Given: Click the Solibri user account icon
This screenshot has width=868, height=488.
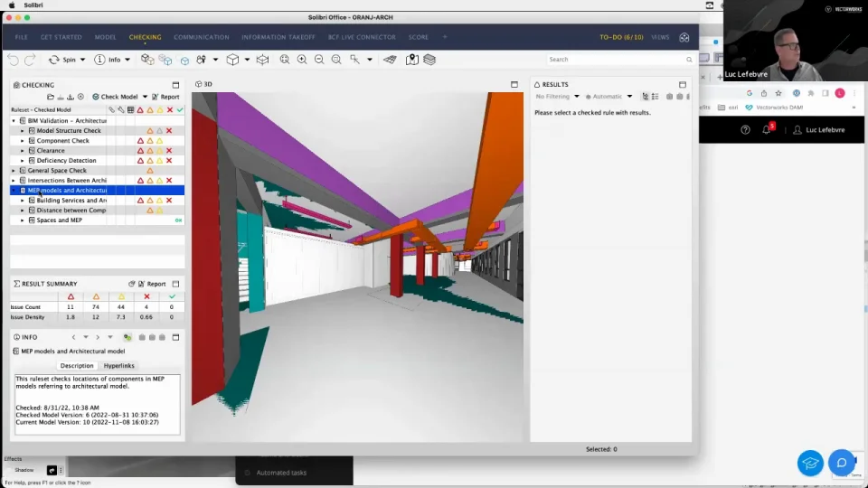Looking at the screenshot, I should pos(684,37).
